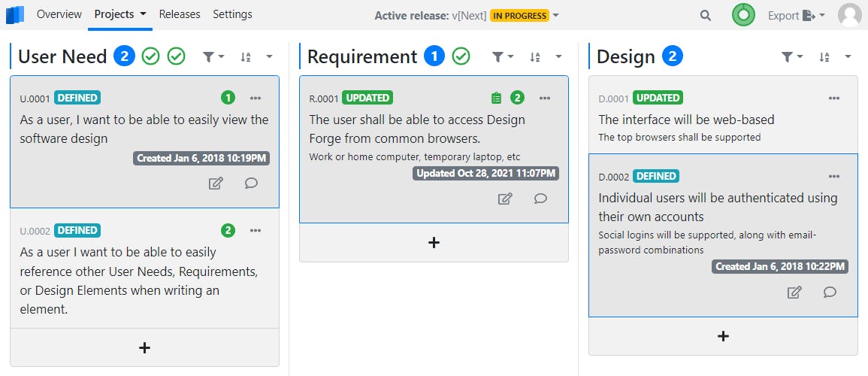Open the user profile avatar
868x376 pixels.
[850, 15]
